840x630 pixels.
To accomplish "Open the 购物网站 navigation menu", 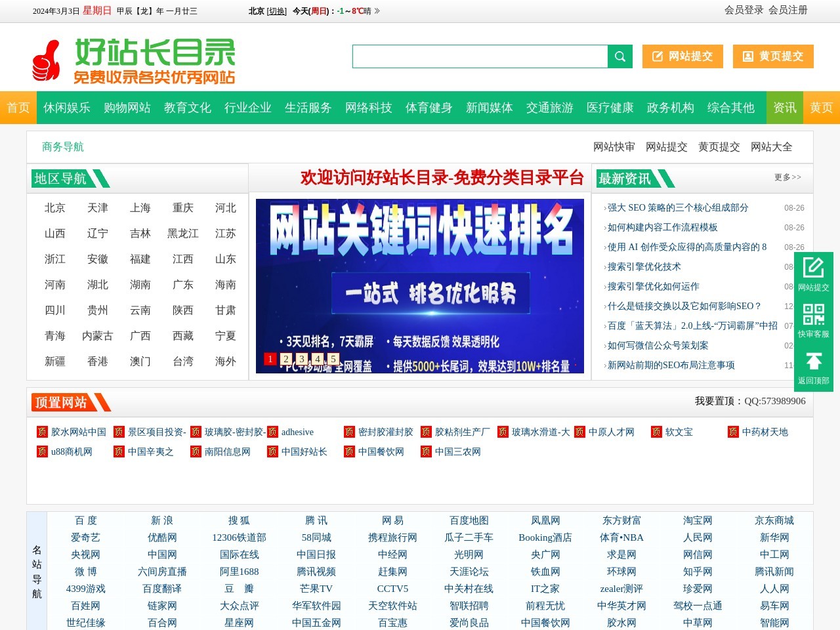I will tap(127, 108).
